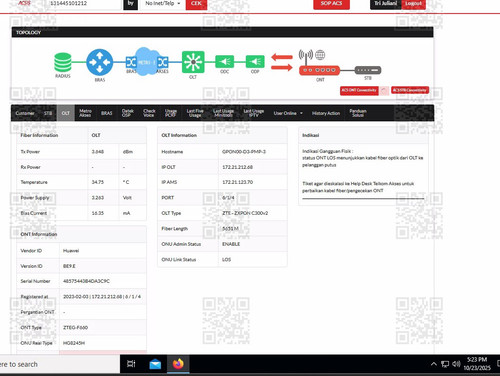Click the red ONT modem icon
The width and height of the screenshot is (500, 376).
pos(319,70)
